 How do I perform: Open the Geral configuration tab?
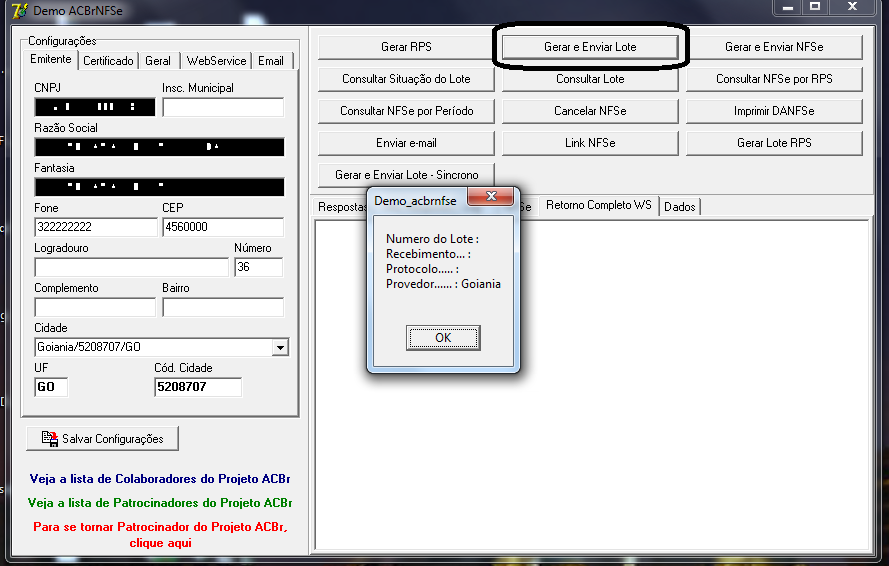pos(158,61)
